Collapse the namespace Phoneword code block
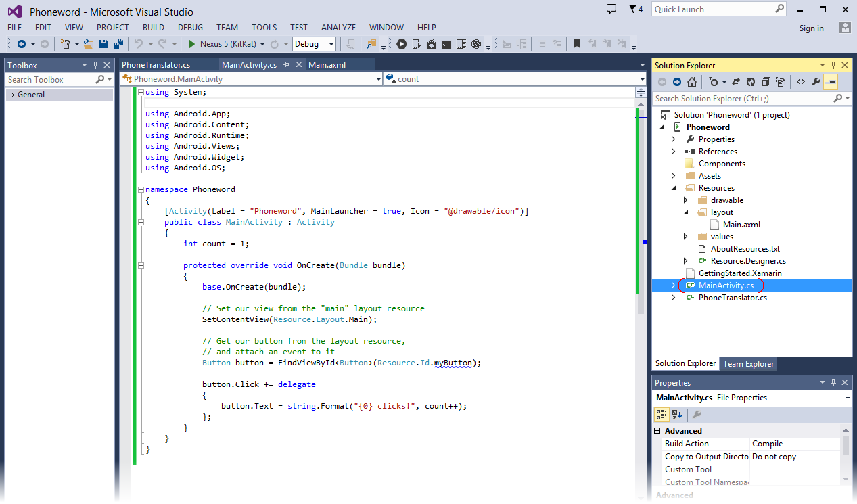Image resolution: width=857 pixels, height=504 pixels. 141,189
